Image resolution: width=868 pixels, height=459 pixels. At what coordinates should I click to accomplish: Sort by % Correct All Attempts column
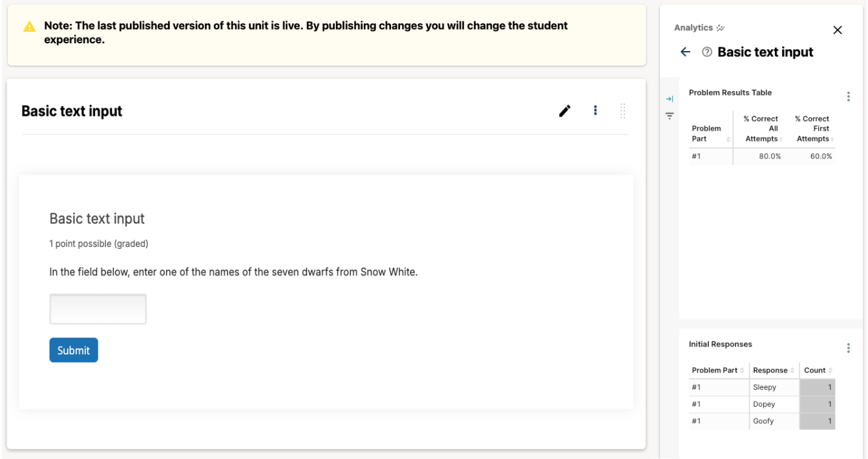coord(763,129)
